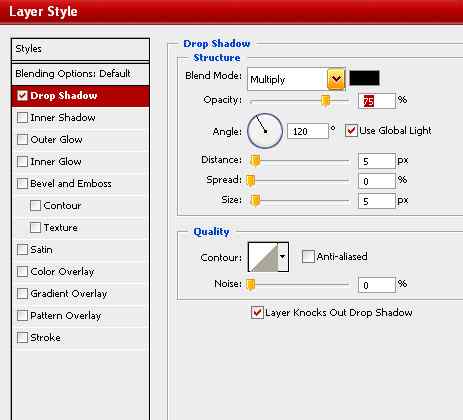The width and height of the screenshot is (463, 420).
Task: Open the black shadow color swatch
Action: click(364, 78)
